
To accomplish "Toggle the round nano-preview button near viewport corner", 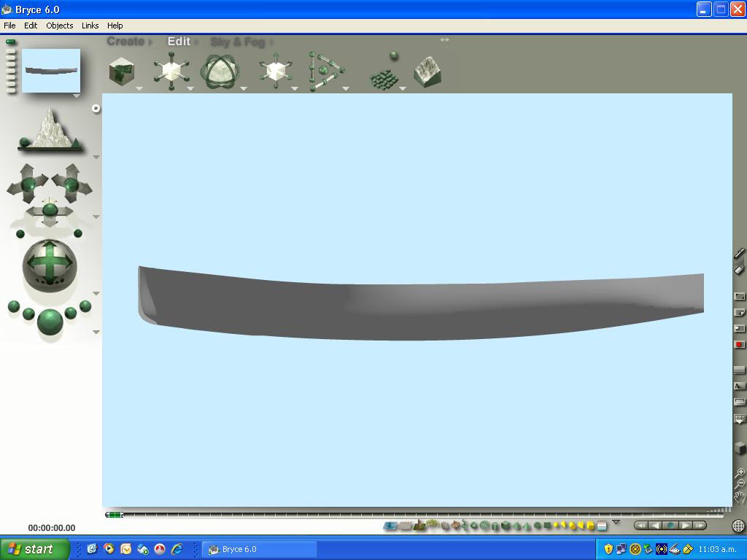I will [x=96, y=109].
